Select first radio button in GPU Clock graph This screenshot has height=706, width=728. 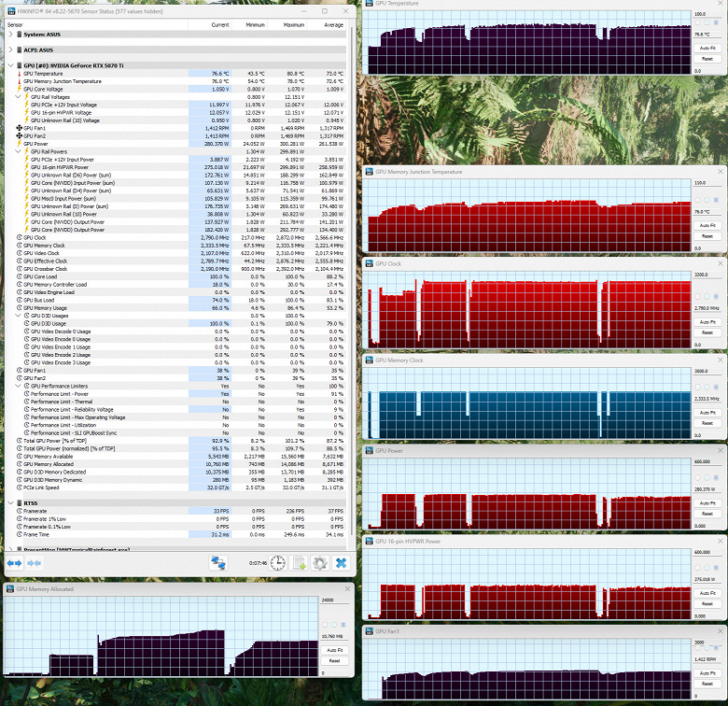697,296
